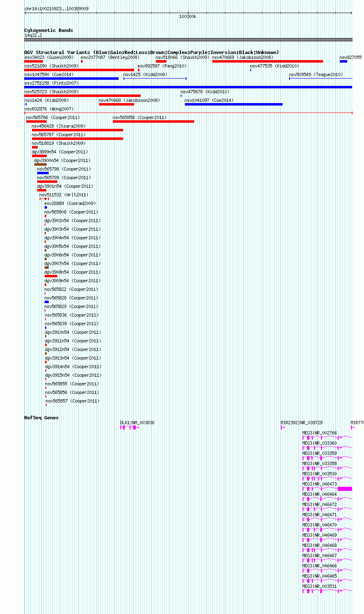Click the red nsv525723 Shaikh2009 bar
Screen dimensions: 364x614
83,96
